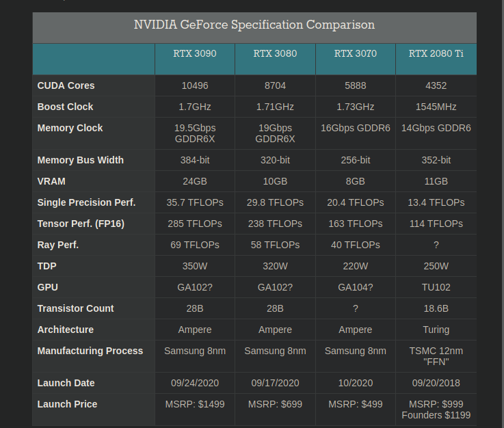
Task: Click the 10GB VRAM cell
Action: [275, 181]
